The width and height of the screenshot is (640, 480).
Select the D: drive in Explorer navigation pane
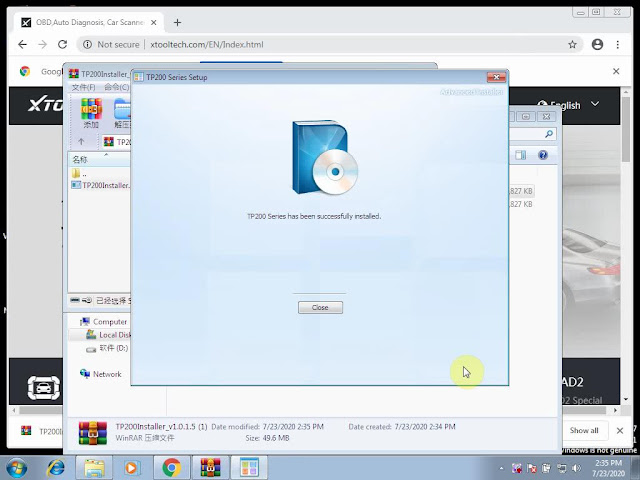point(107,348)
